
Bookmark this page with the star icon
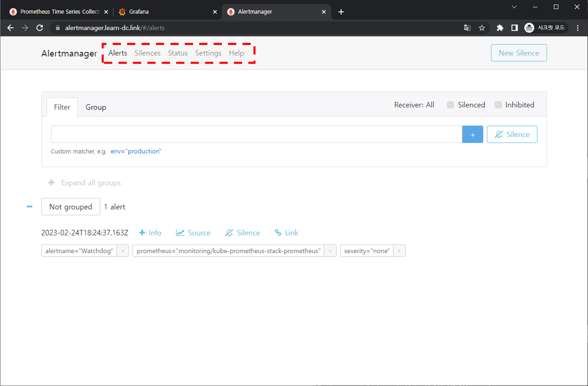click(482, 28)
